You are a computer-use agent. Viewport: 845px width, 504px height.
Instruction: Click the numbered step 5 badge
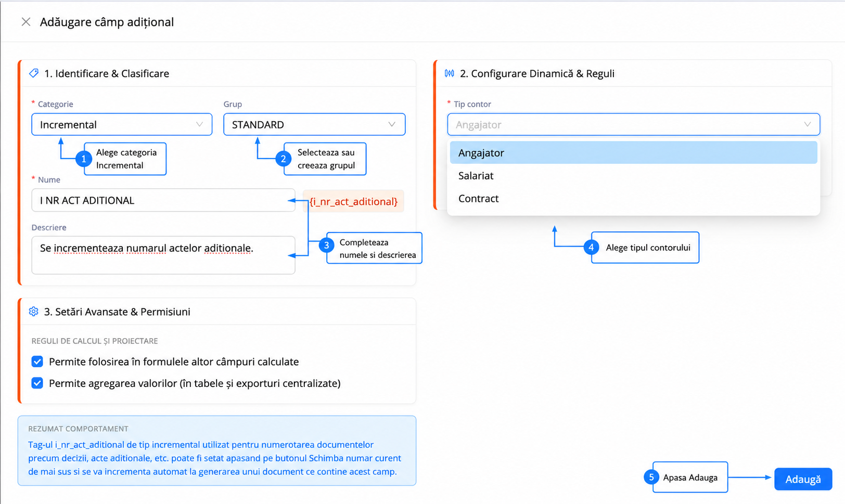[651, 477]
